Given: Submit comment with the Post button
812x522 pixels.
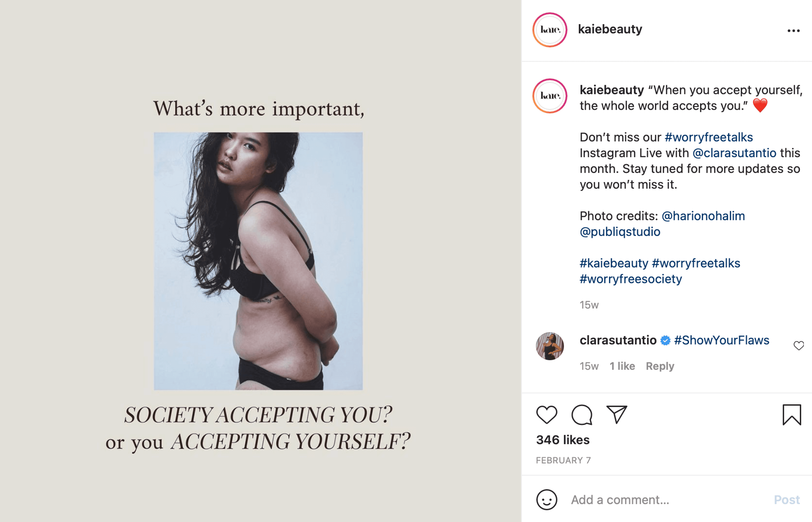Looking at the screenshot, I should click(x=787, y=500).
